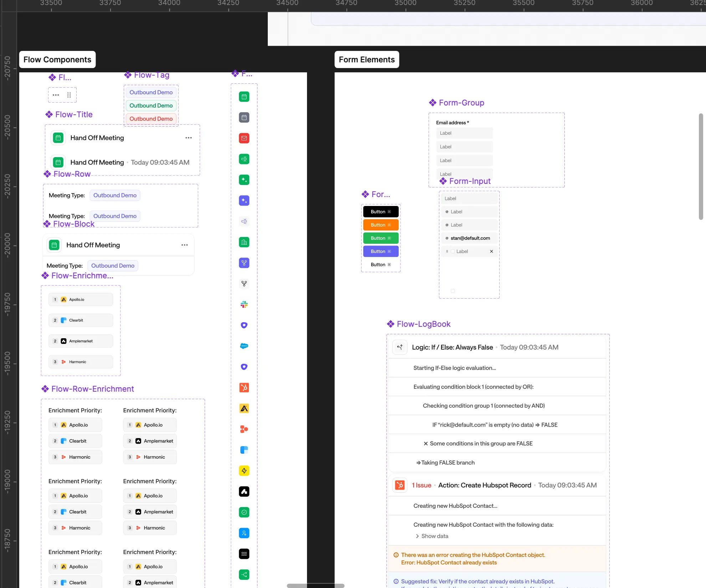
Task: Click the yellow lightning bolt icon
Action: tap(244, 471)
